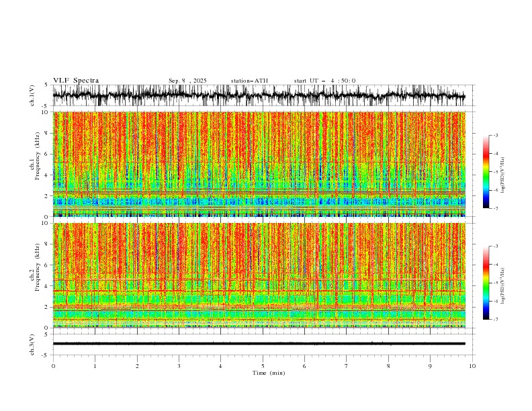Image resolution: width=532 pixels, height=411 pixels.
Task: Click time axis tick label "1"
Action: (95, 366)
